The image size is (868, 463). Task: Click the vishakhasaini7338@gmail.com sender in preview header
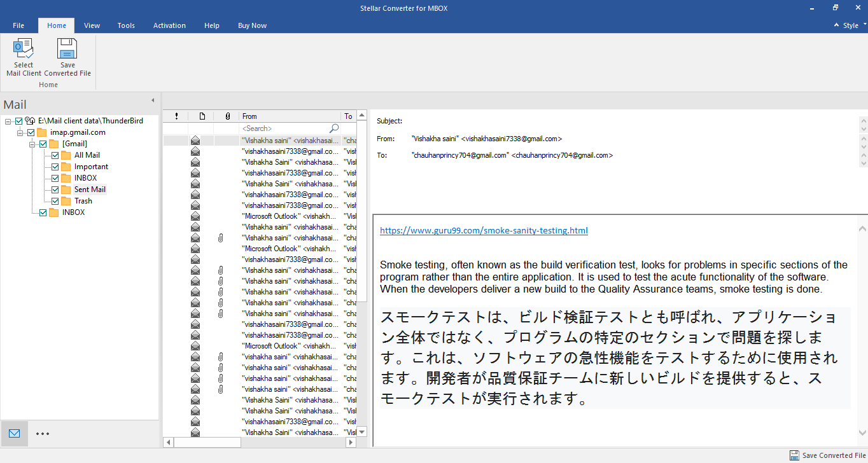pos(486,138)
